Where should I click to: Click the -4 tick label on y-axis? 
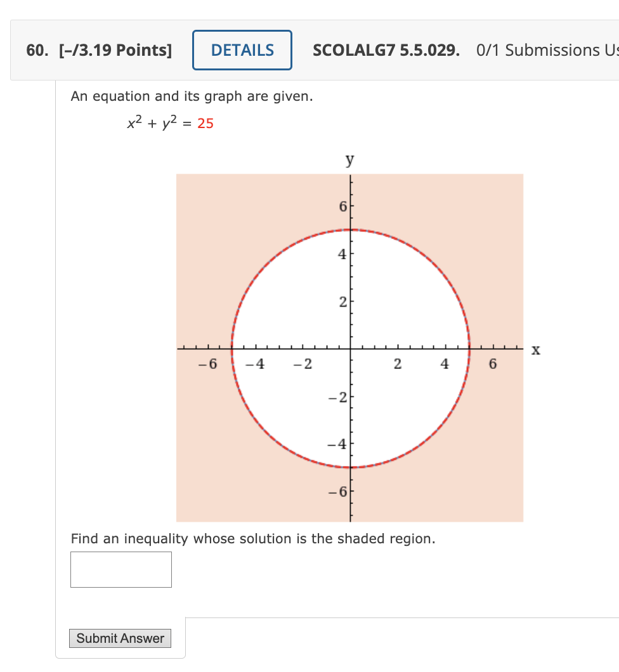[x=337, y=444]
